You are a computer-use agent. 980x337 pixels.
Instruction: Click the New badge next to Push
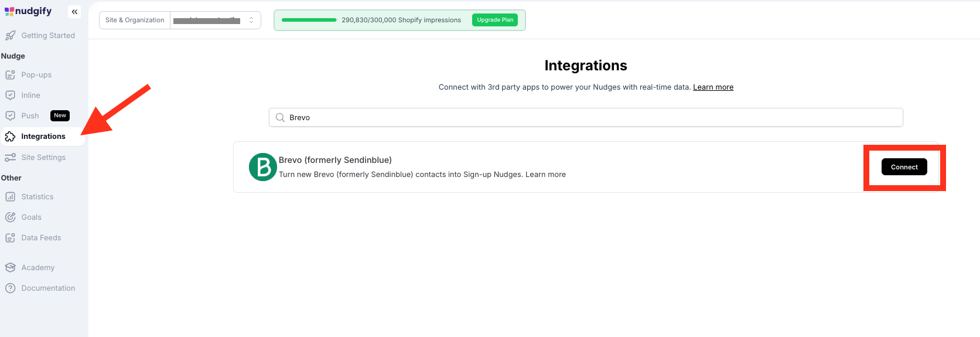click(60, 115)
